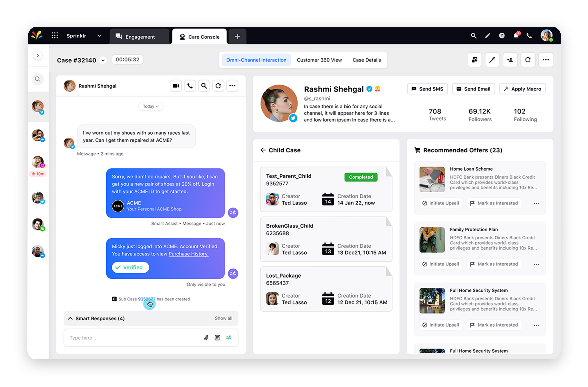Open the Case Details tab

coord(366,60)
